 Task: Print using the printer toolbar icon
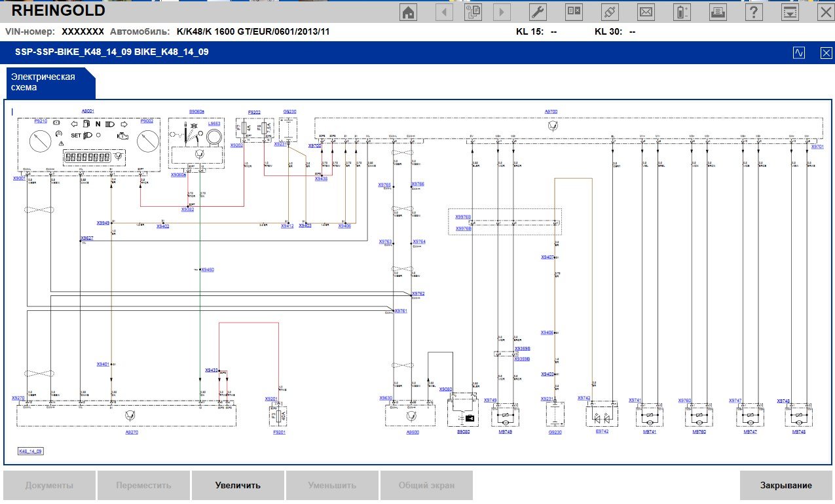point(718,12)
